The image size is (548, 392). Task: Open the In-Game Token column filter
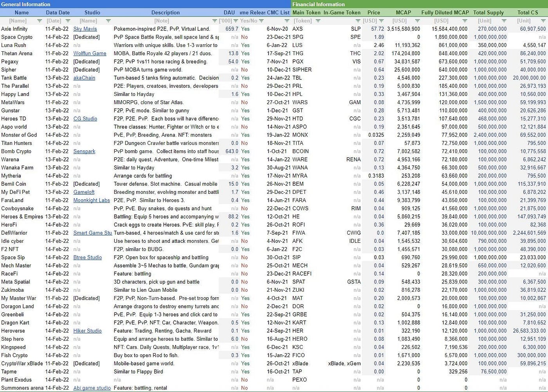tap(358, 21)
